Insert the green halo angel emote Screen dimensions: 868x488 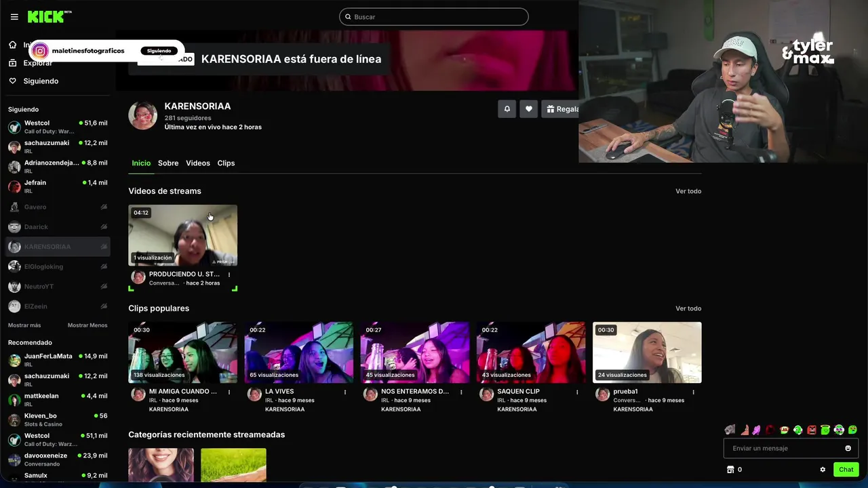click(825, 430)
